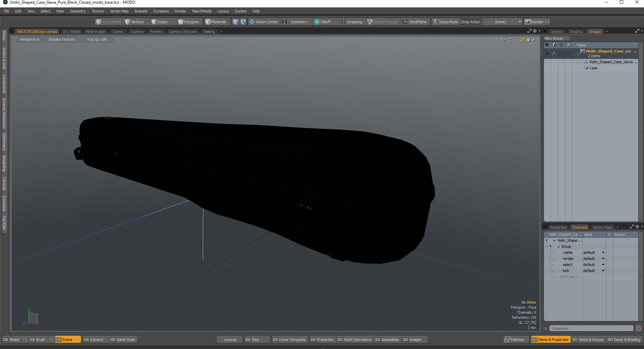
Task: Show the Lower Viewports
Action: point(289,340)
